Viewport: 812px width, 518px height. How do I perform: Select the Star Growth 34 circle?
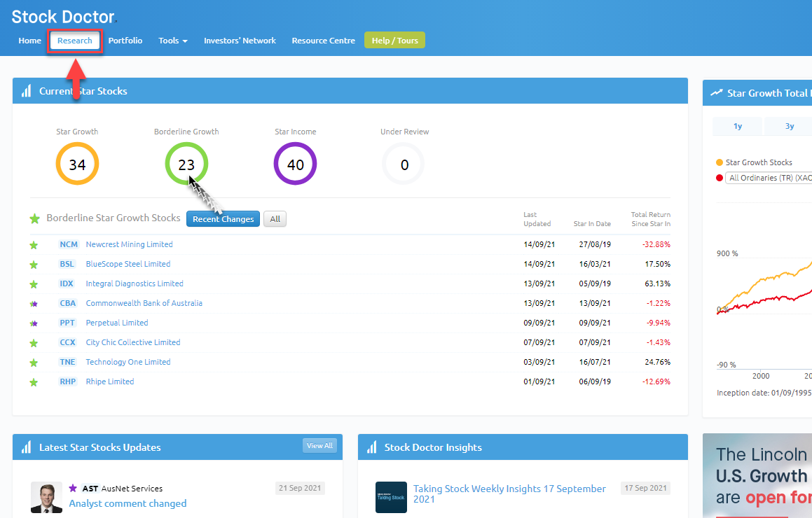(77, 164)
